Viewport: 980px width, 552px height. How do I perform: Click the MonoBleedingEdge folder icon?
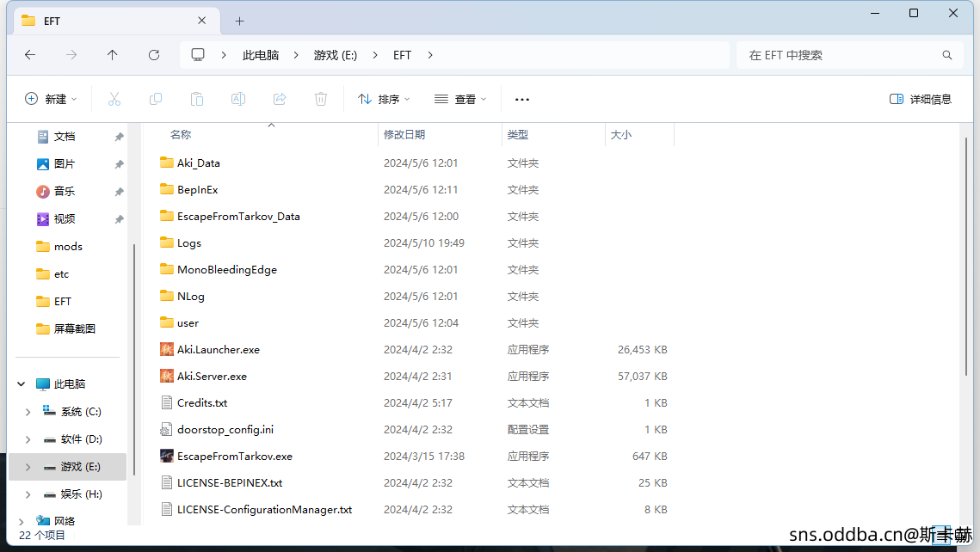tap(166, 269)
